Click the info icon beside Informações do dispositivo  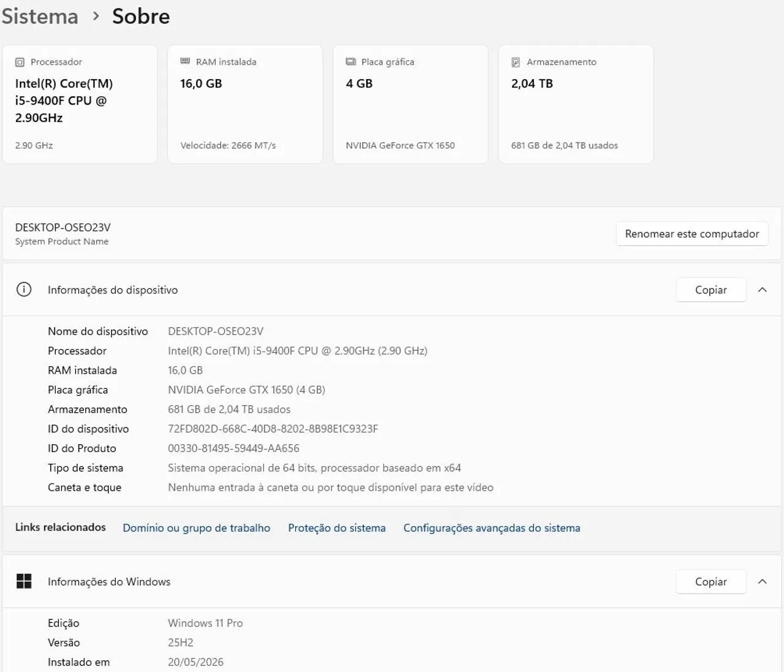coord(24,290)
